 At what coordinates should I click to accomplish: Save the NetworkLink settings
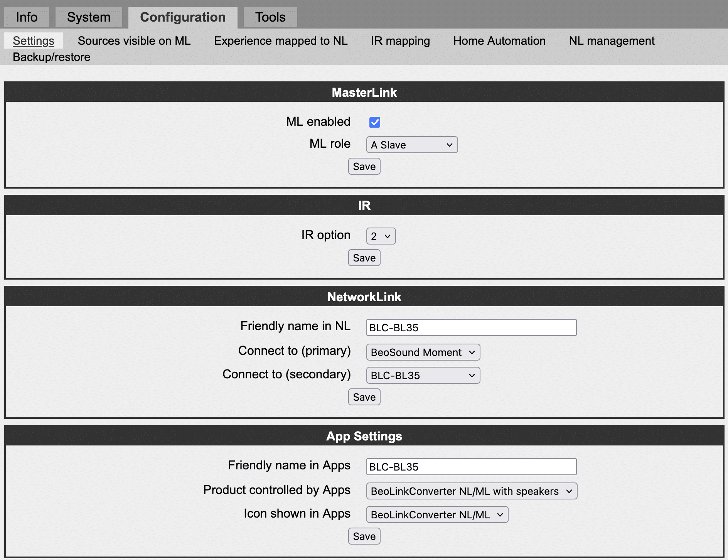pos(364,397)
